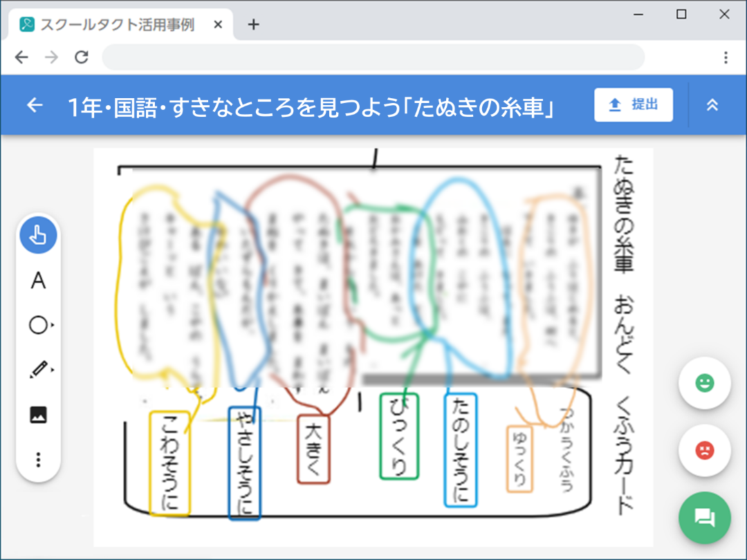Open the shape circle tool options
This screenshot has height=560, width=747.
(x=39, y=325)
